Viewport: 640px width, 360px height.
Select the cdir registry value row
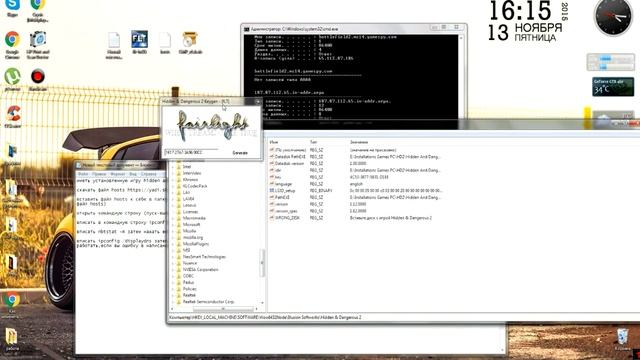point(356,170)
